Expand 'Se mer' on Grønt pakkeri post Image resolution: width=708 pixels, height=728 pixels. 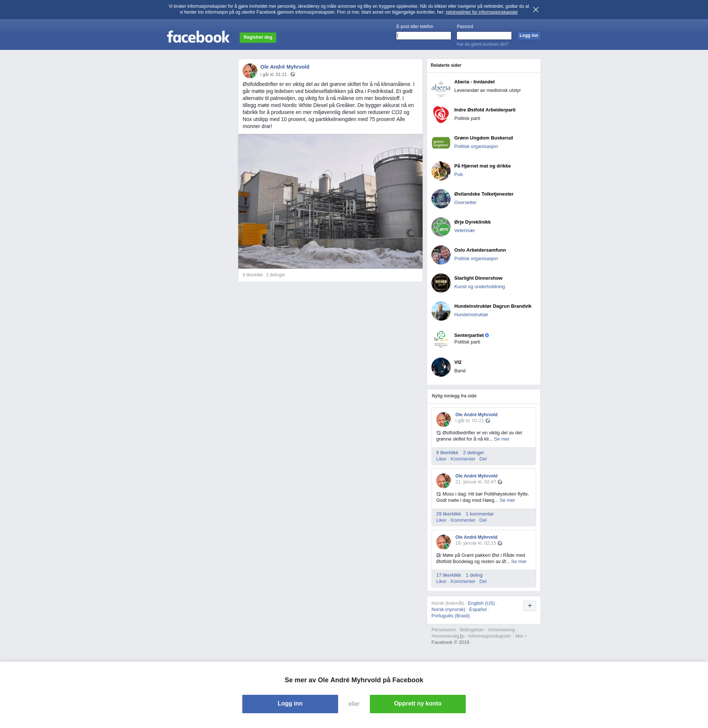click(518, 562)
